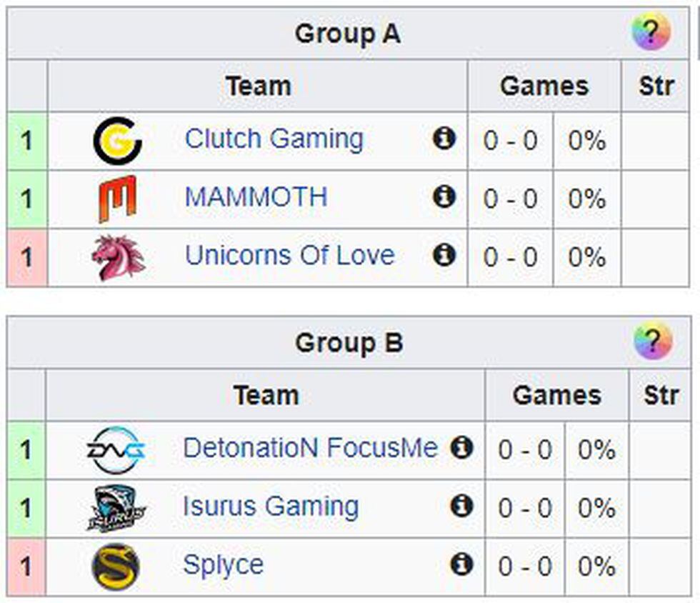Show info popup for DetonatioN FocusMe
This screenshot has height=603, width=700.
462,448
